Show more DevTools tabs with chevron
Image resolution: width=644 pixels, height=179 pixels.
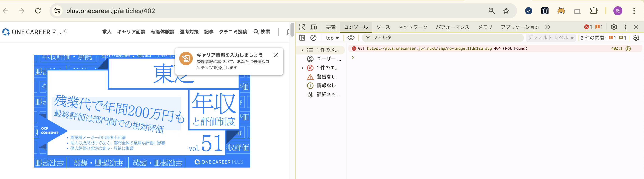click(x=548, y=27)
